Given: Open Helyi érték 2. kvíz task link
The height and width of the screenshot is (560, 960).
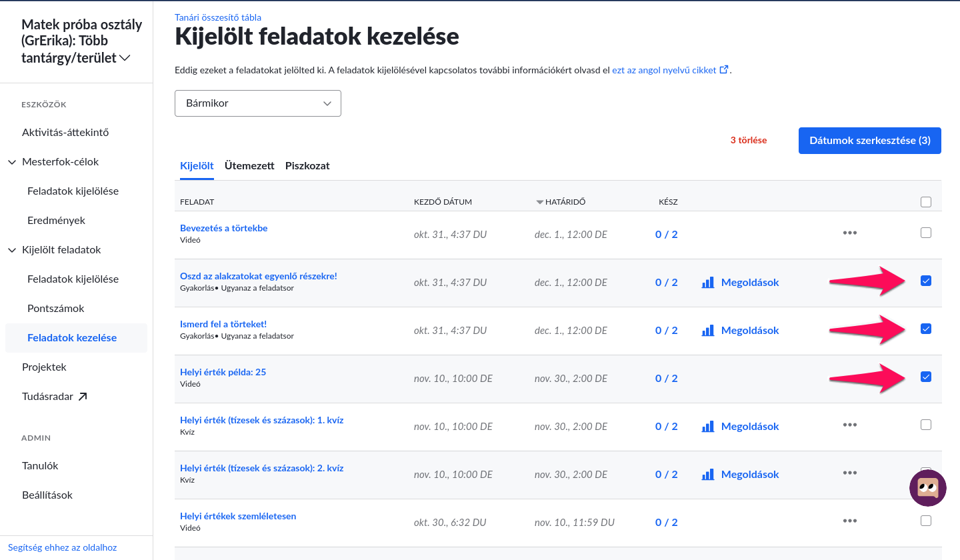Looking at the screenshot, I should coord(262,468).
